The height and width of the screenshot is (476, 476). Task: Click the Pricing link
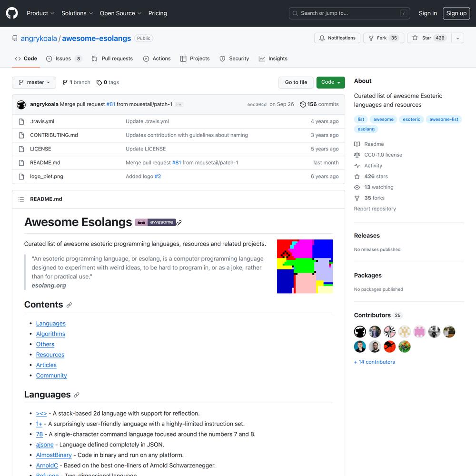158,13
